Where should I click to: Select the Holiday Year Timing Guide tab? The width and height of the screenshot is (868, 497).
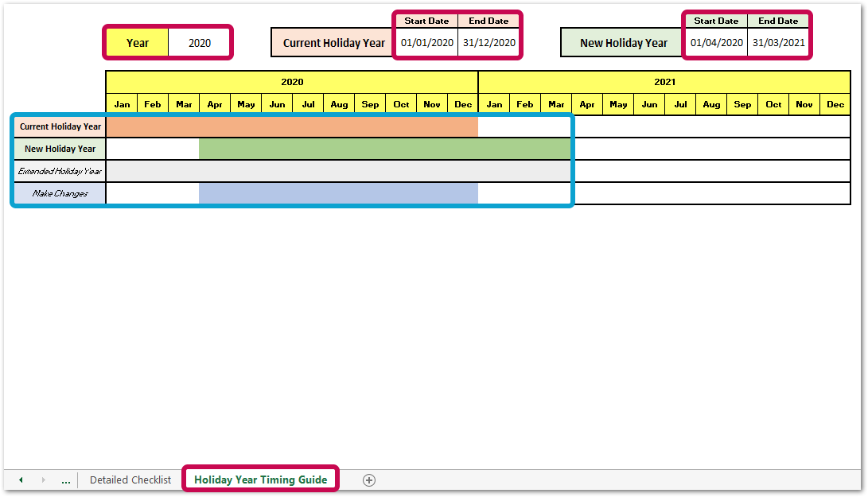[x=260, y=479]
